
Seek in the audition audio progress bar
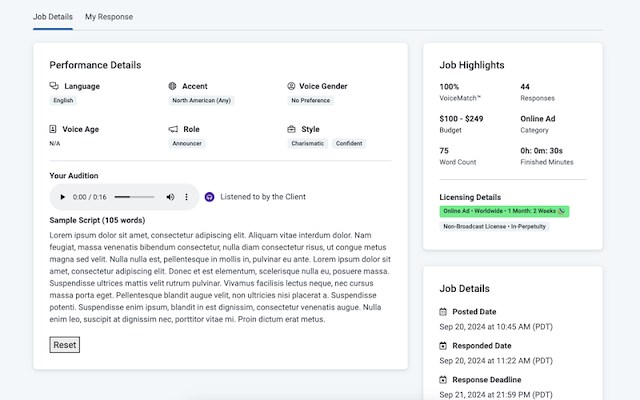pyautogui.click(x=135, y=197)
